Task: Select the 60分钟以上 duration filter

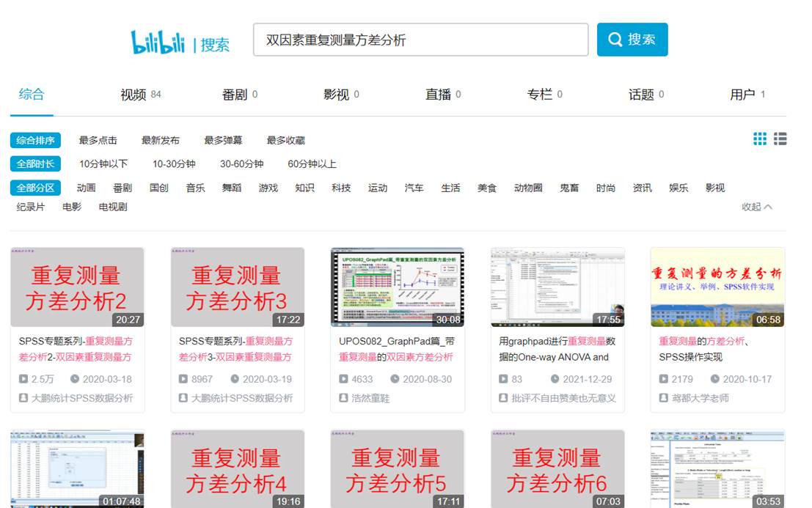Action: click(312, 163)
